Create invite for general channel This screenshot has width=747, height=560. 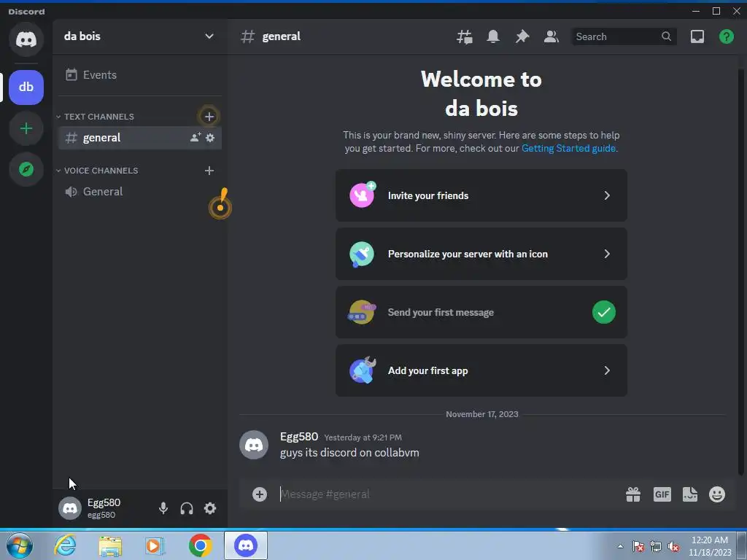coord(196,138)
